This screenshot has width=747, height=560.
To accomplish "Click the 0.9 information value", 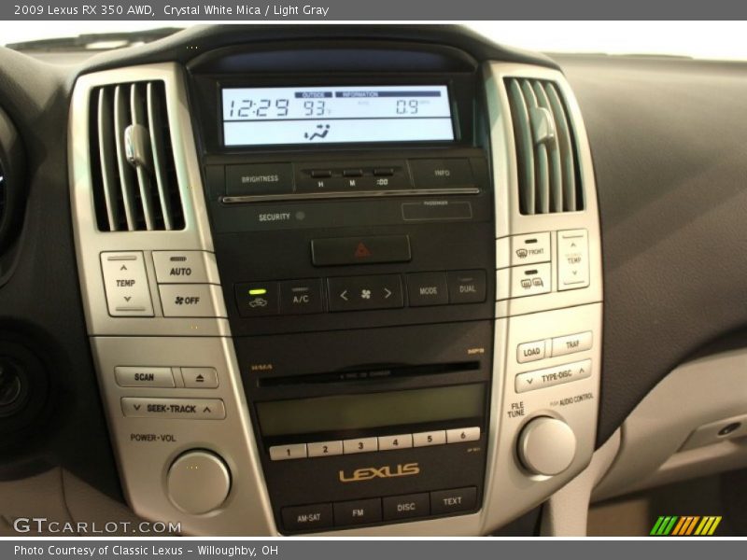I will tap(407, 106).
